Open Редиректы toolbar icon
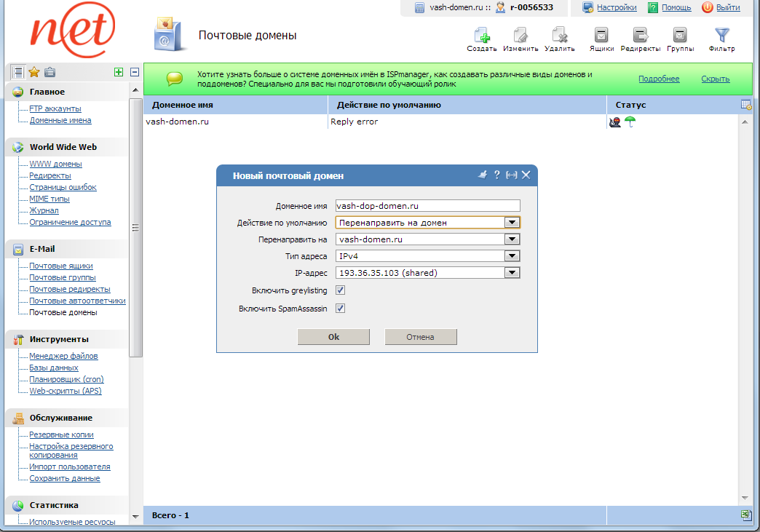760x532 pixels. (x=640, y=35)
